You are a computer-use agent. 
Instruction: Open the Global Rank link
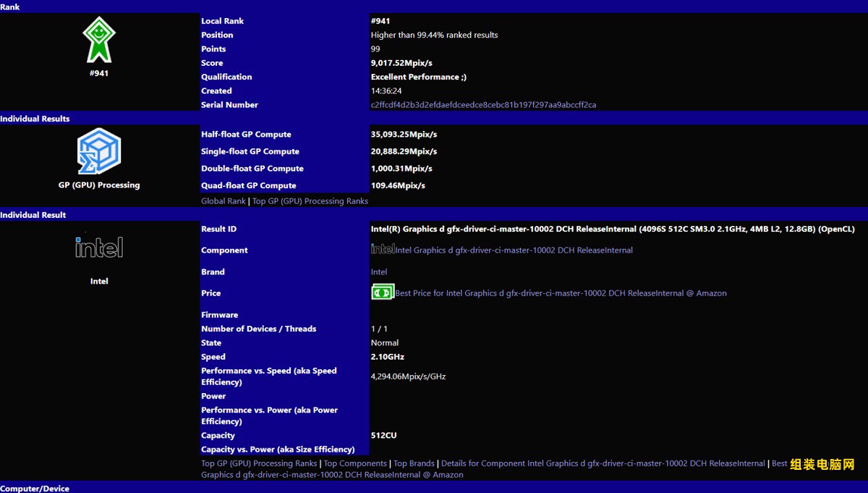pos(224,201)
